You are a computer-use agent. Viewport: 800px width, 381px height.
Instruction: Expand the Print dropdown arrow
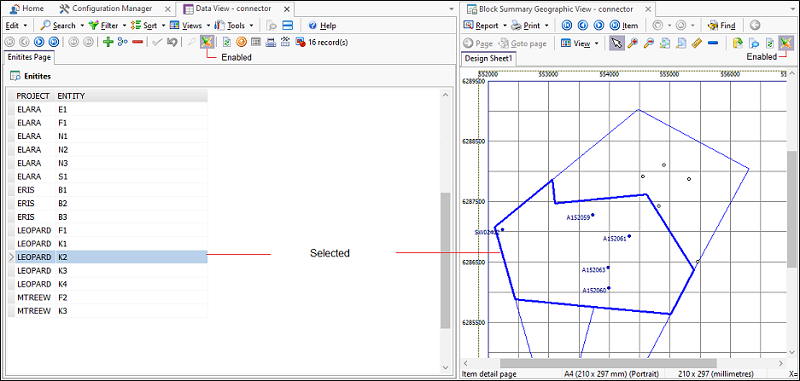(x=546, y=26)
